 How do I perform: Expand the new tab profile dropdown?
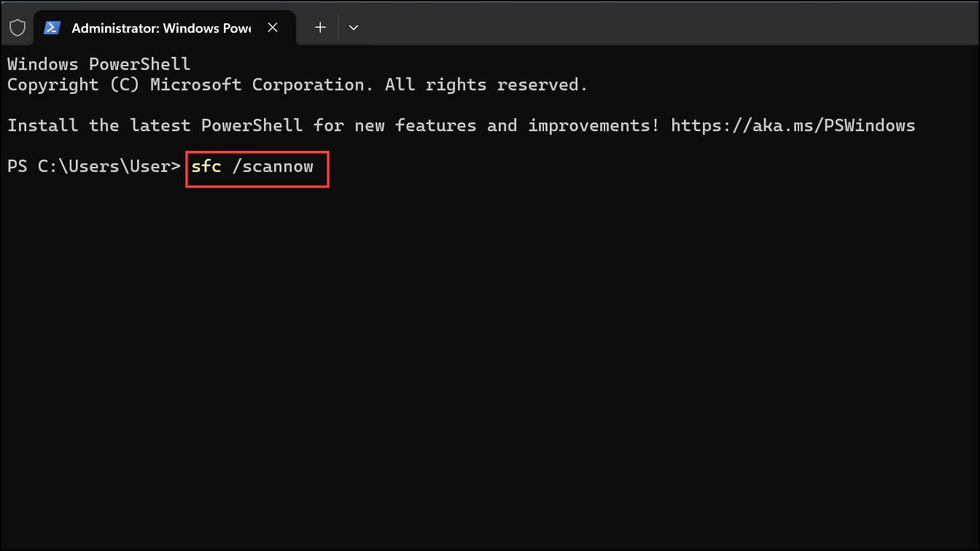point(354,28)
